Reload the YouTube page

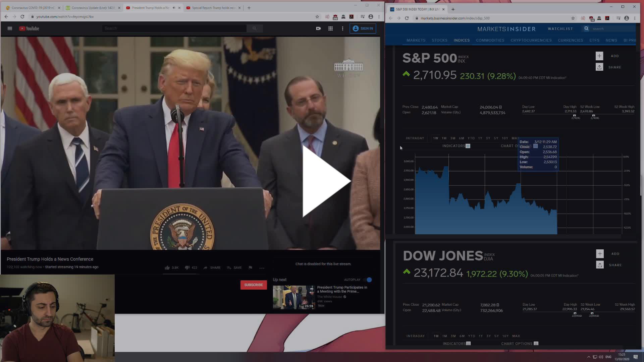pos(22,17)
